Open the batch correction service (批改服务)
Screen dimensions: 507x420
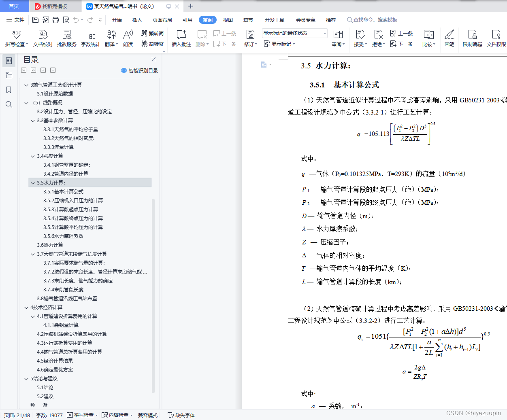pyautogui.click(x=67, y=38)
